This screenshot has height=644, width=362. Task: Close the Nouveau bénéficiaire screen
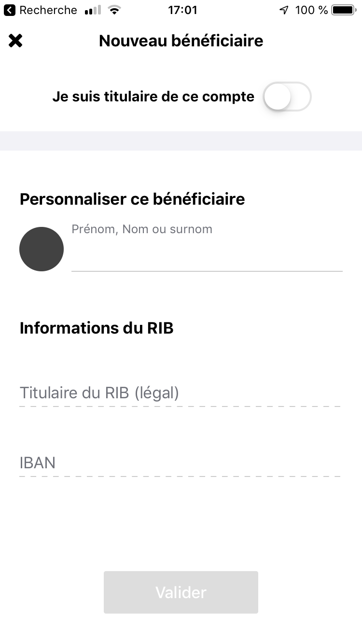point(15,41)
